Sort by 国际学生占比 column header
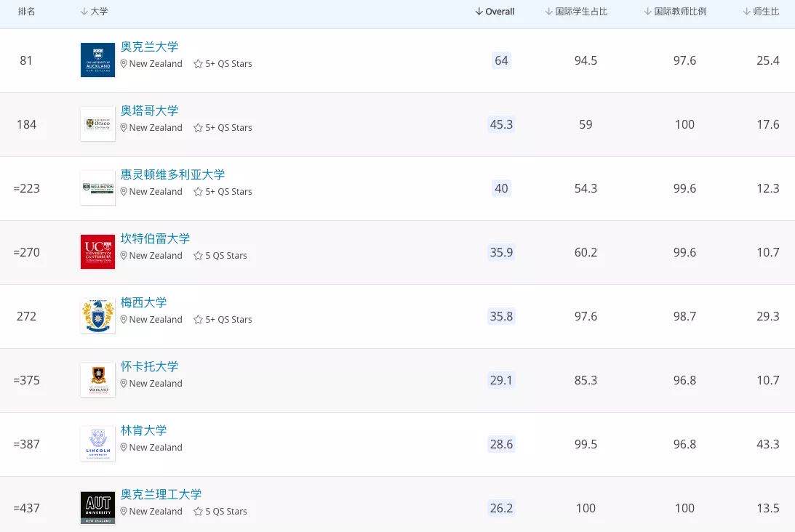This screenshot has height=532, width=795. (576, 12)
